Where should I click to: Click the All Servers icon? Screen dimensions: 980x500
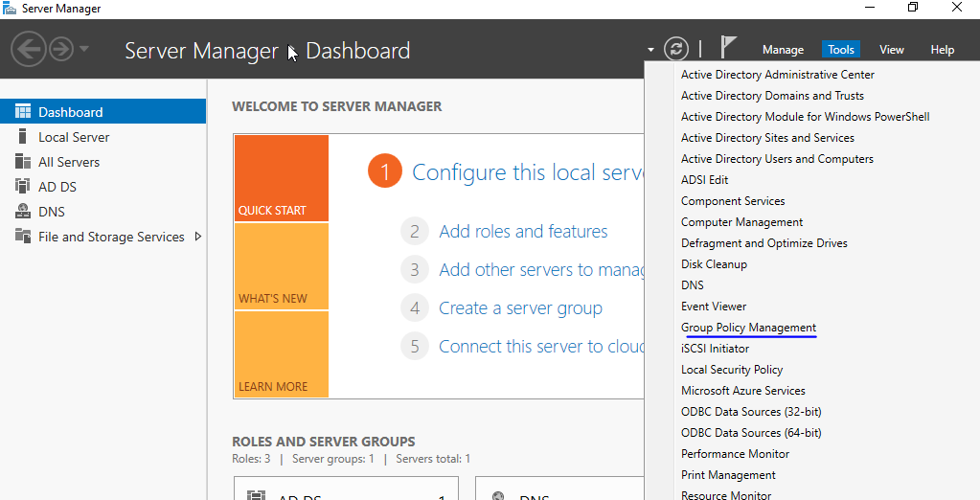[x=23, y=161]
